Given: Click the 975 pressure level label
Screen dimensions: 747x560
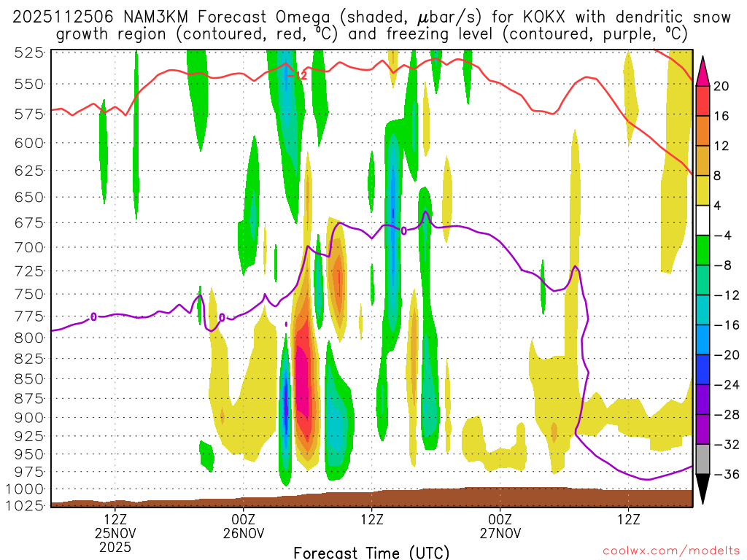Looking at the screenshot, I should pos(29,472).
